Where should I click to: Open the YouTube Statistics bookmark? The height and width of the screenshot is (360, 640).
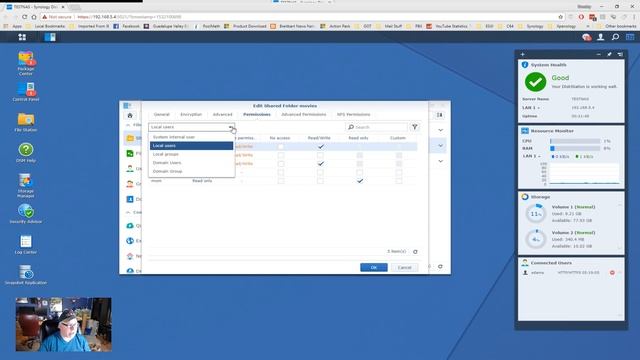447,26
